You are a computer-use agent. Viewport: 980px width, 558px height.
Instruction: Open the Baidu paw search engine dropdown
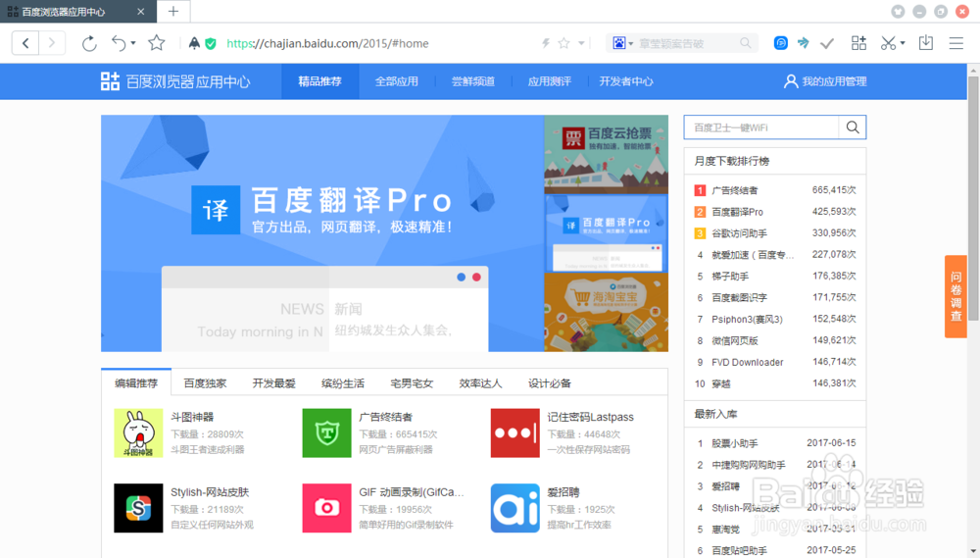pos(622,43)
